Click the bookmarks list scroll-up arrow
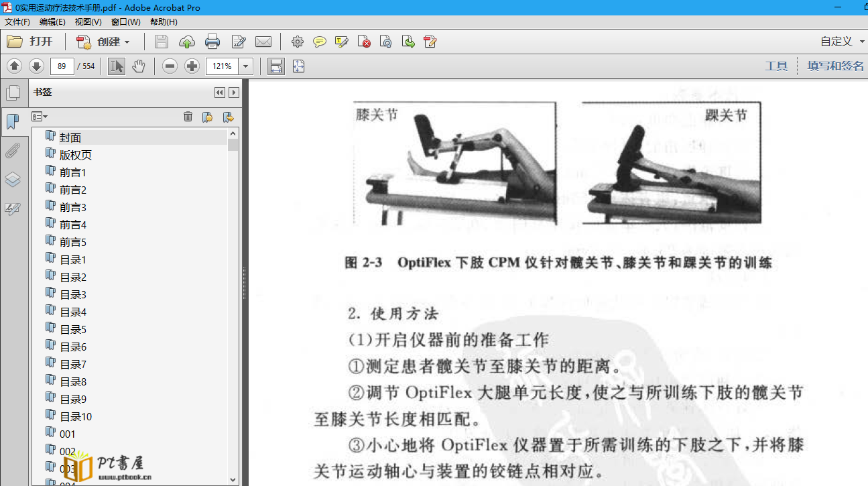868x486 pixels. tap(233, 133)
